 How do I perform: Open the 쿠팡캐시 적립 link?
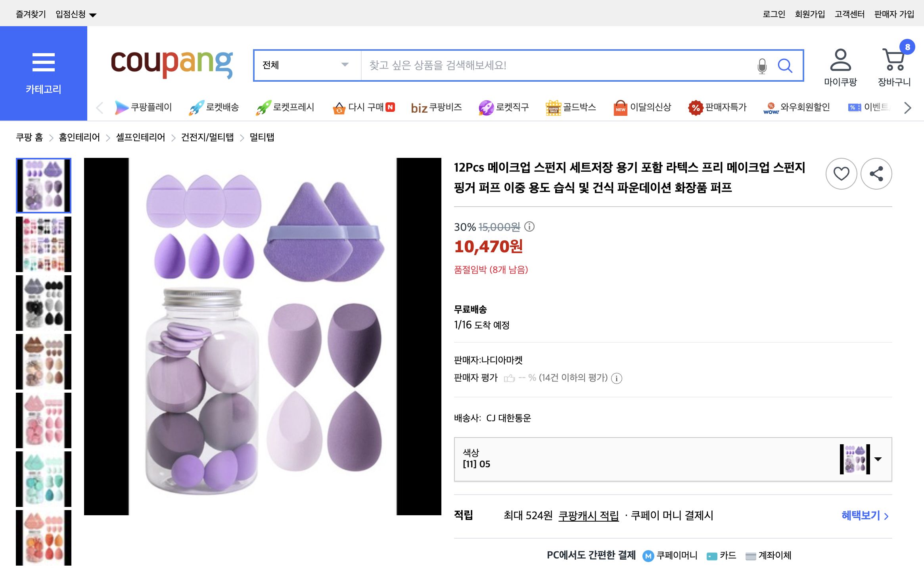pyautogui.click(x=588, y=516)
